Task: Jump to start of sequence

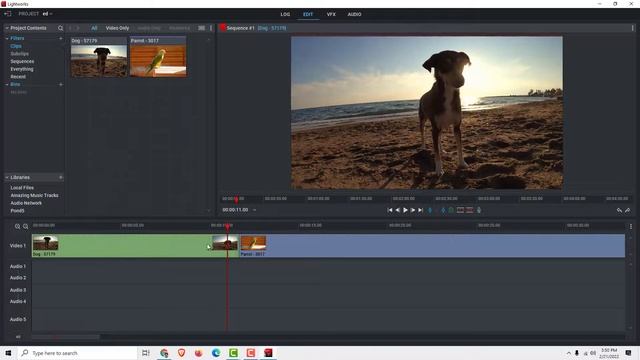Action: click(390, 210)
